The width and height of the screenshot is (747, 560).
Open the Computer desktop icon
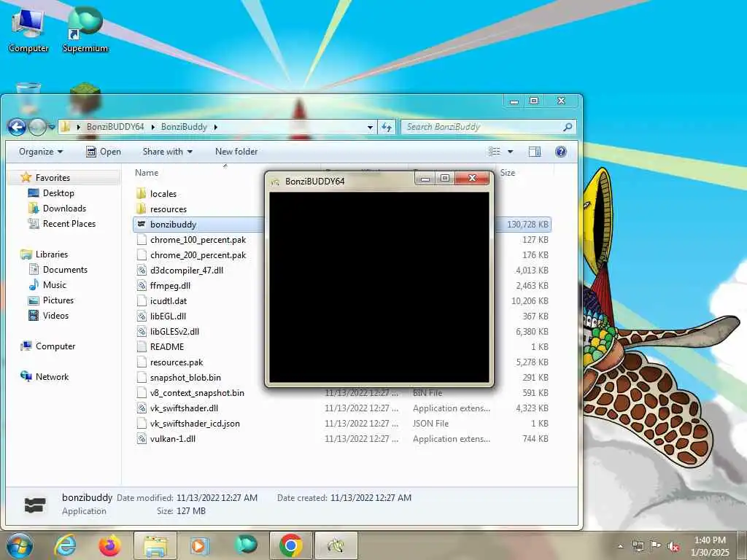pos(28,31)
